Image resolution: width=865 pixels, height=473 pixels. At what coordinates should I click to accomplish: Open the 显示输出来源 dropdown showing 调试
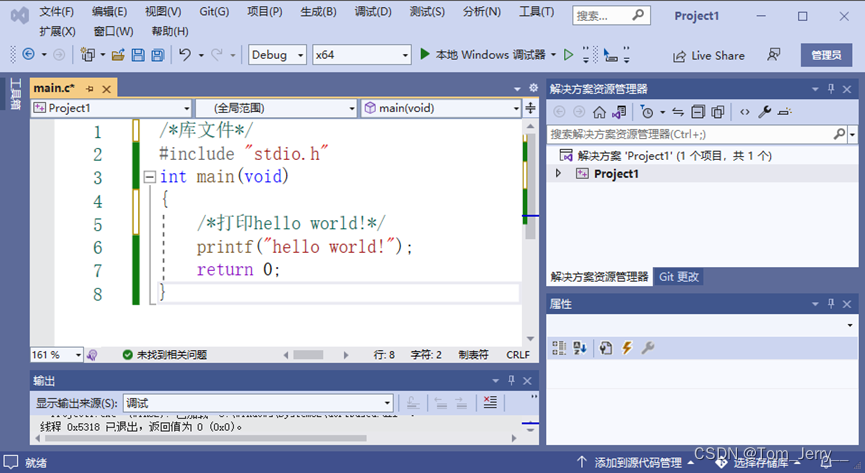coord(258,403)
